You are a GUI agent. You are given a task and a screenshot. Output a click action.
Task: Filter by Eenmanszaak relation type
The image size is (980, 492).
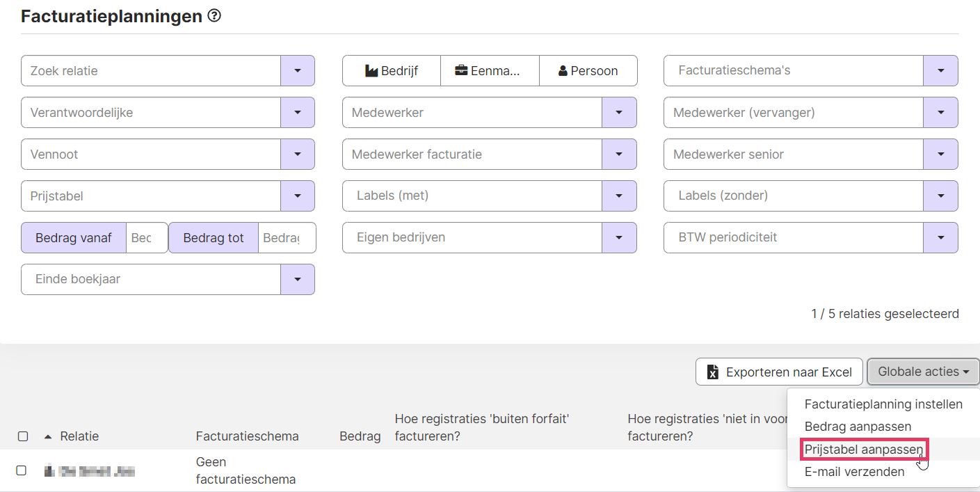(x=490, y=71)
